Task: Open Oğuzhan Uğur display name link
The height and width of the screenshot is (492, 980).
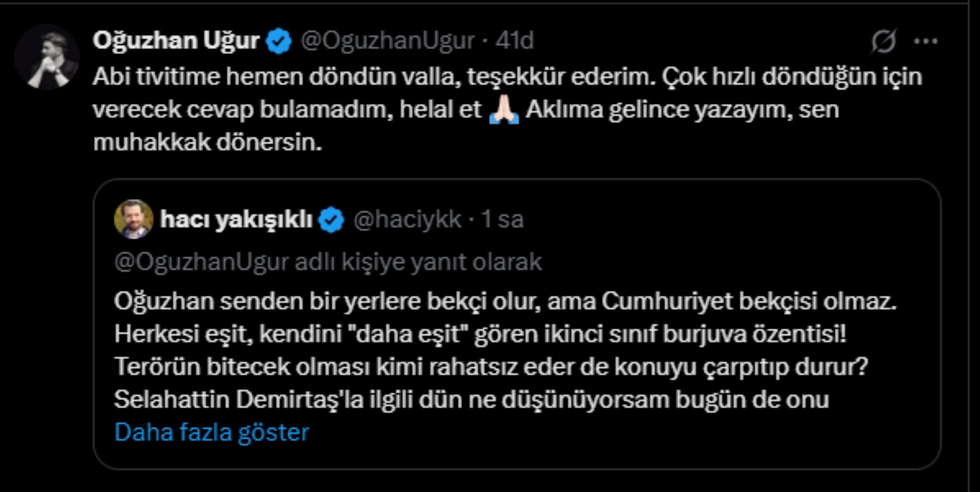Action: [176, 40]
